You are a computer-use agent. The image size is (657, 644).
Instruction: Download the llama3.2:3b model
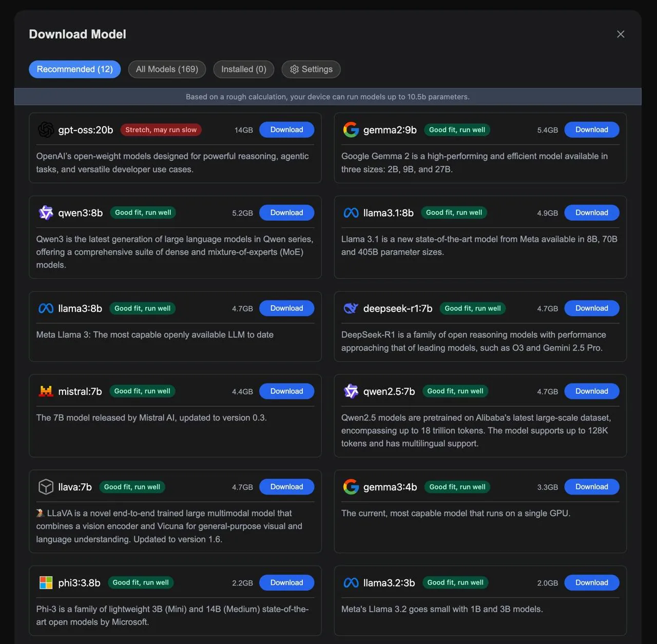coord(592,583)
